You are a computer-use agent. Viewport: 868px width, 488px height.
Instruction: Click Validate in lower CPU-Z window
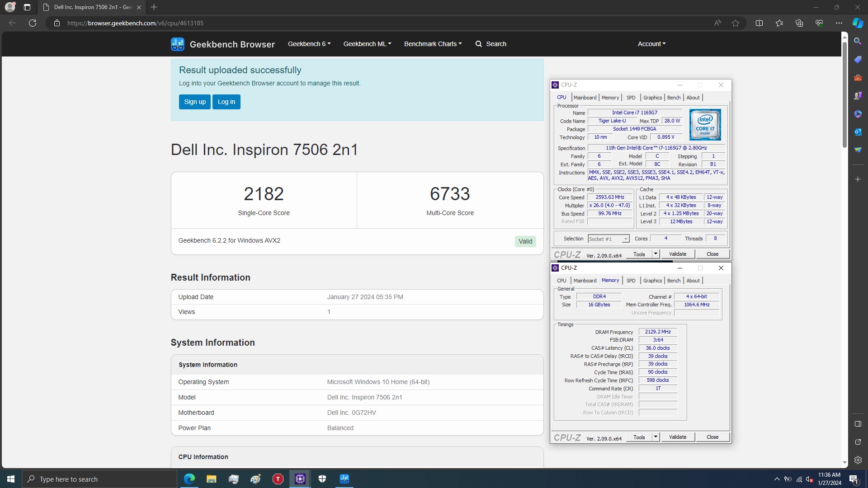678,437
